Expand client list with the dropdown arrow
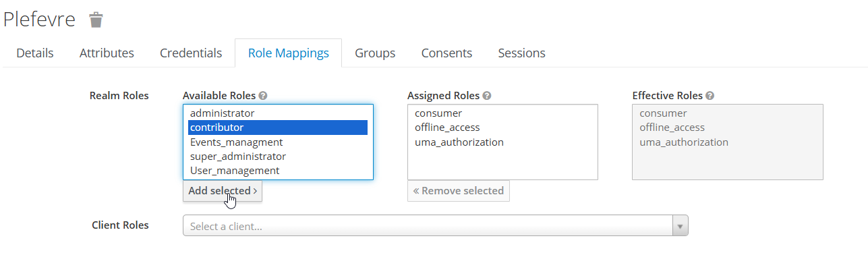This screenshot has height=253, width=868. tap(681, 226)
